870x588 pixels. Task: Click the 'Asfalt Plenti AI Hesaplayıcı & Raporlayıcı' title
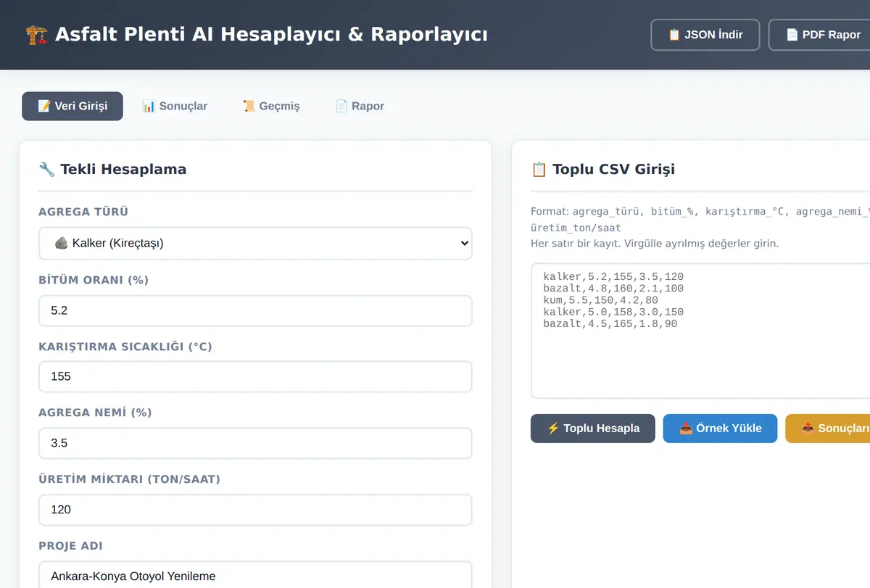click(x=271, y=34)
